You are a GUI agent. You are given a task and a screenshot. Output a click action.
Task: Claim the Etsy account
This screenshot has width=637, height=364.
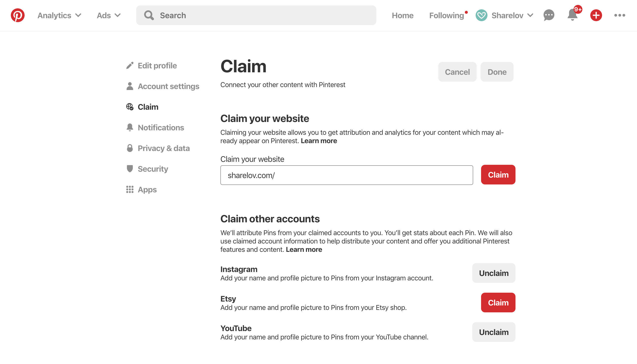[498, 303]
